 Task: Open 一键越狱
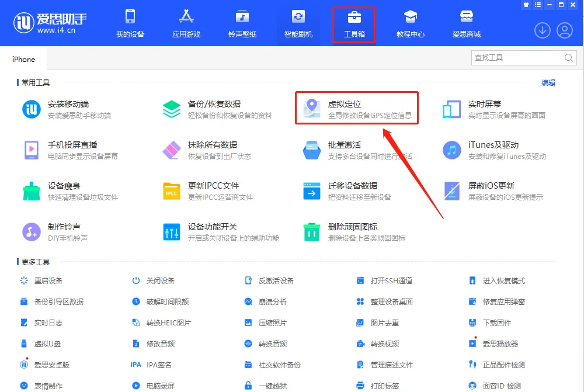[265, 386]
